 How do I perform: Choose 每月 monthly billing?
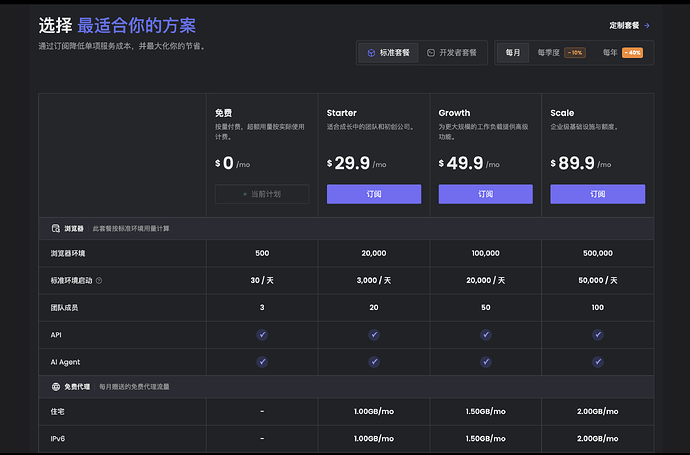click(513, 53)
